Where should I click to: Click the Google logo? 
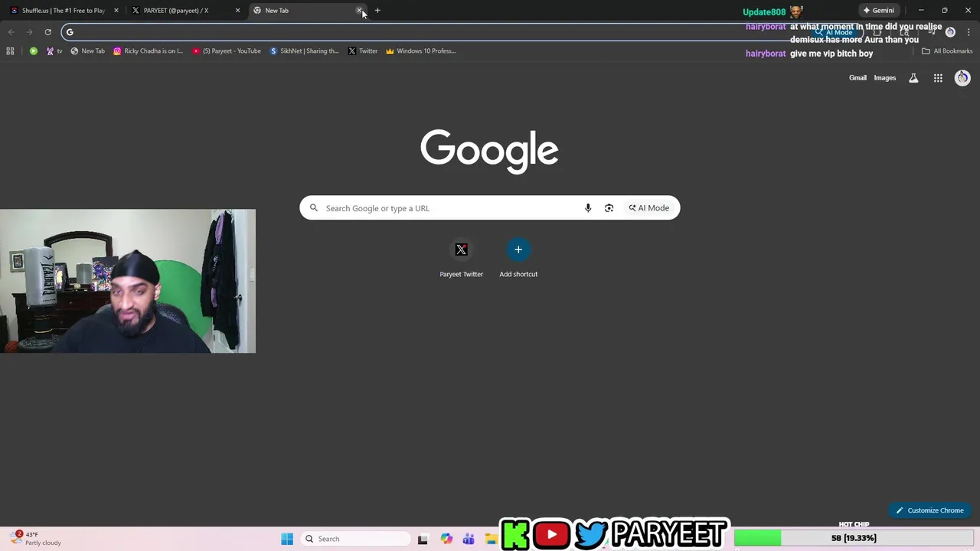[489, 151]
